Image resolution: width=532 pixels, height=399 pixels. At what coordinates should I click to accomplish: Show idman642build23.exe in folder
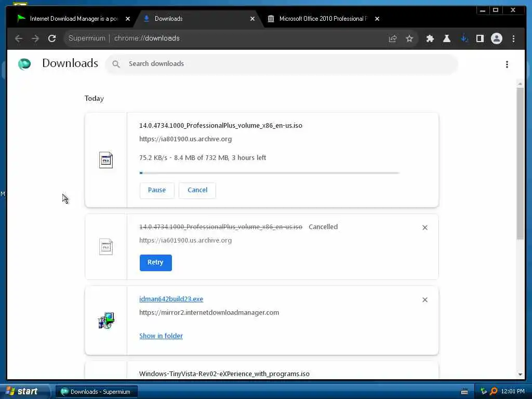[161, 336]
